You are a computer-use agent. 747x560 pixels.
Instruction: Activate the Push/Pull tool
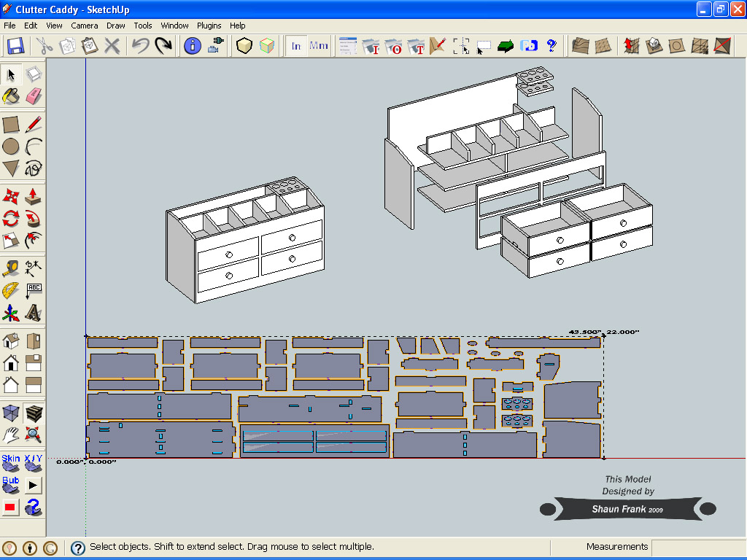click(x=34, y=196)
